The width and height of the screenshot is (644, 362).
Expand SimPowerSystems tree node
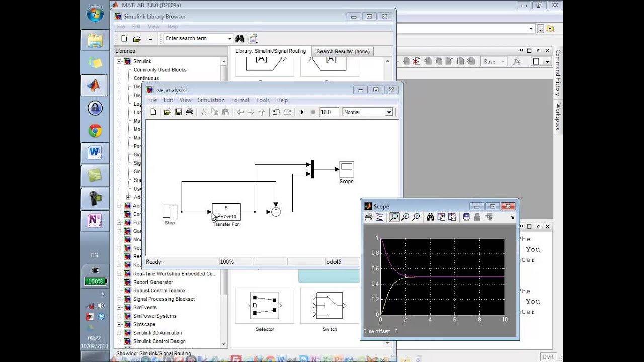click(120, 316)
